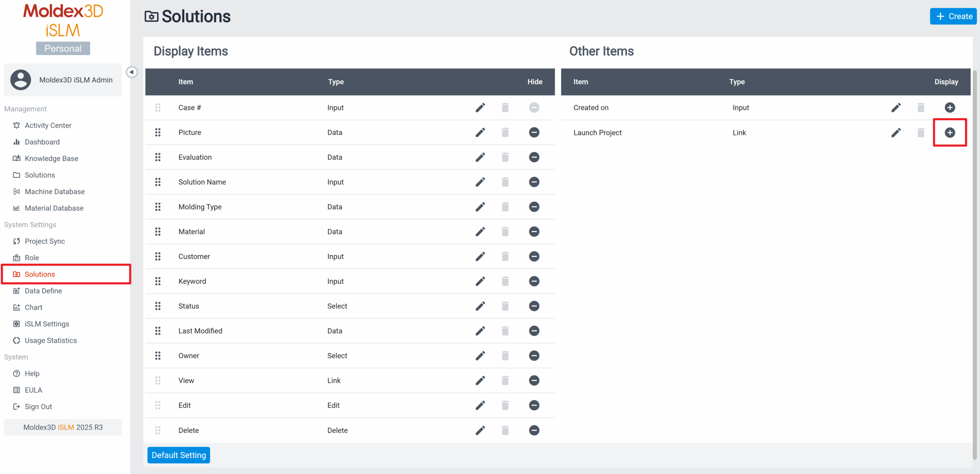This screenshot has width=980, height=474.
Task: Delete the Evaluation item via trash icon
Action: 505,157
